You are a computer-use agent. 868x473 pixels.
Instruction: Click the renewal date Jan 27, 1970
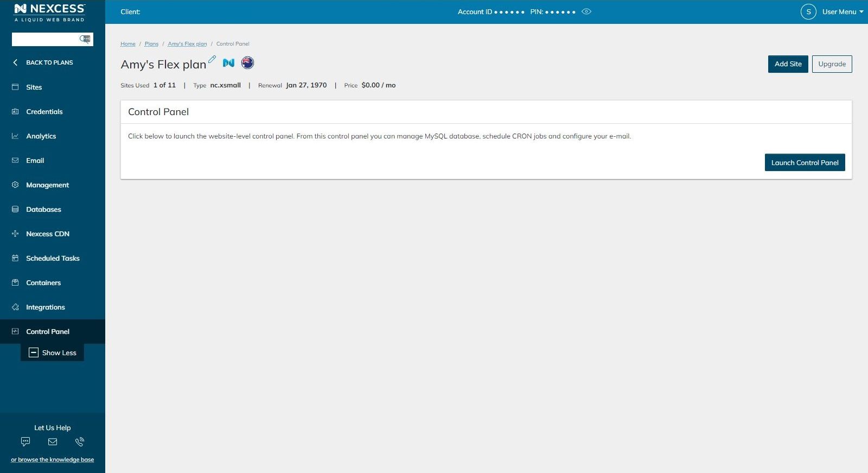pos(307,85)
